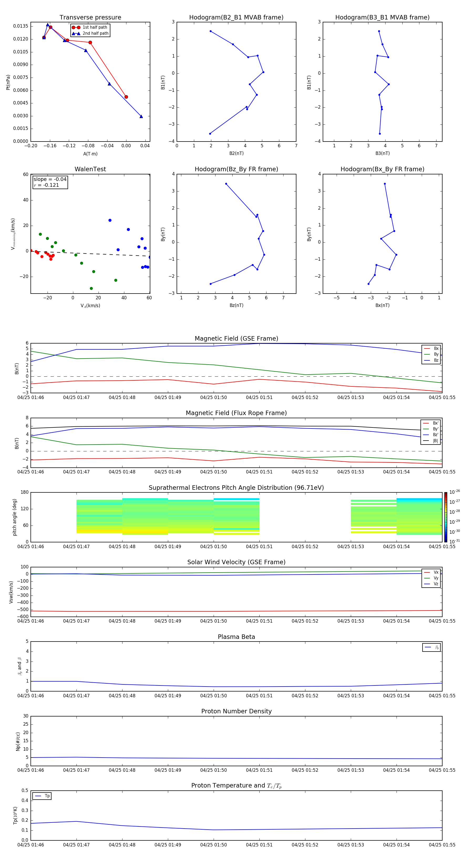Select the "slope = -0.04" annotation text

pos(50,179)
